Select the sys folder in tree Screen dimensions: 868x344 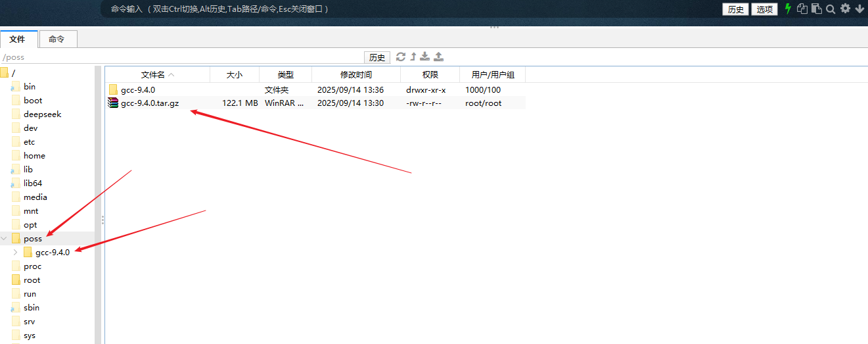[x=30, y=335]
